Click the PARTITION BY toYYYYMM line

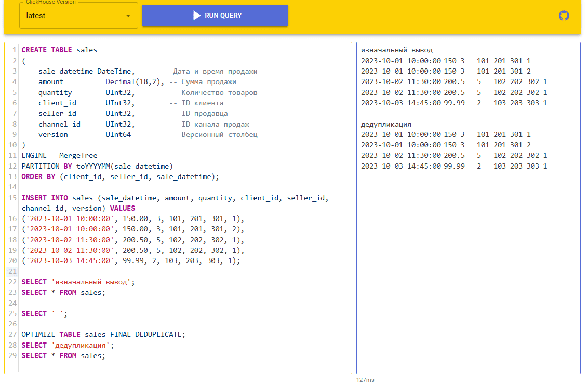[97, 166]
